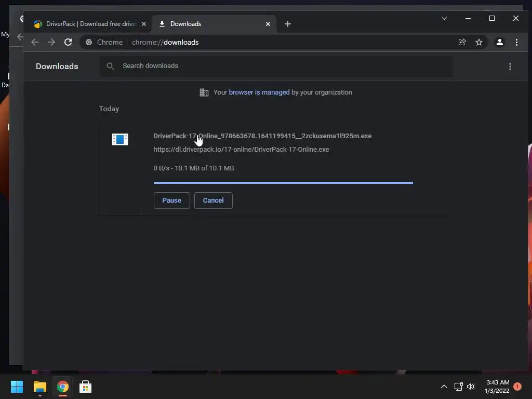Image resolution: width=532 pixels, height=399 pixels.
Task: Open Microsoft Store from taskbar
Action: (86, 387)
